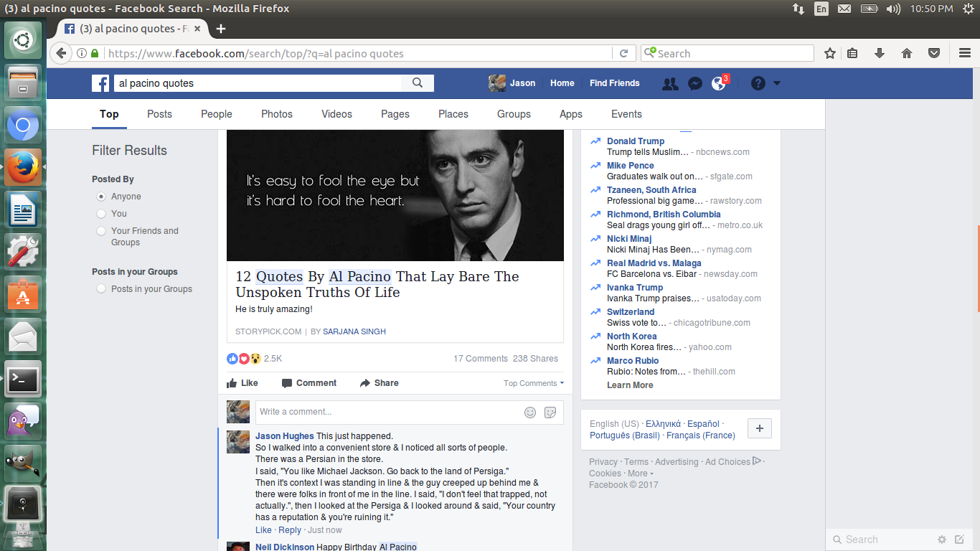Image resolution: width=980 pixels, height=551 pixels.
Task: Expand the account settings dropdown arrow
Action: point(776,83)
